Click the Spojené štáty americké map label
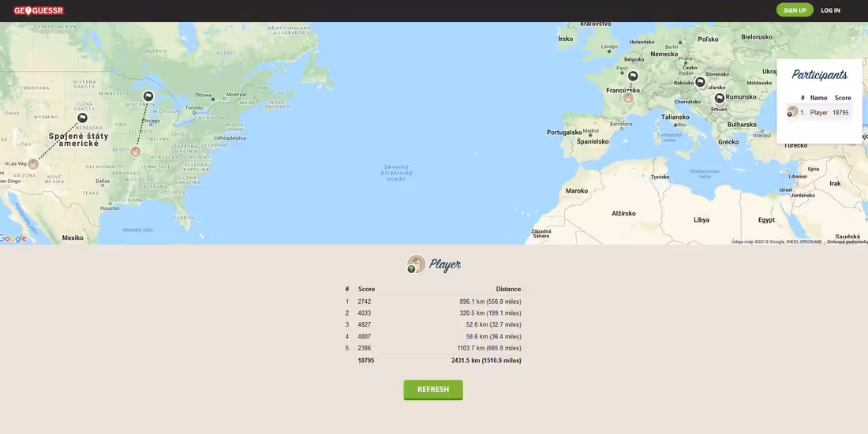Screen dimensions: 868x434 pyautogui.click(x=79, y=140)
